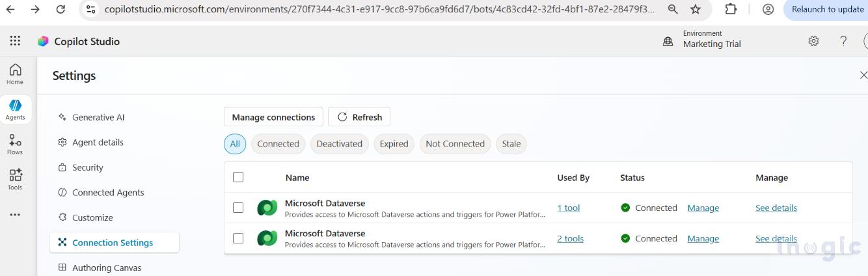Viewport: 868px width, 276px height.
Task: Click the zoom magnifier icon in address bar
Action: point(673,10)
